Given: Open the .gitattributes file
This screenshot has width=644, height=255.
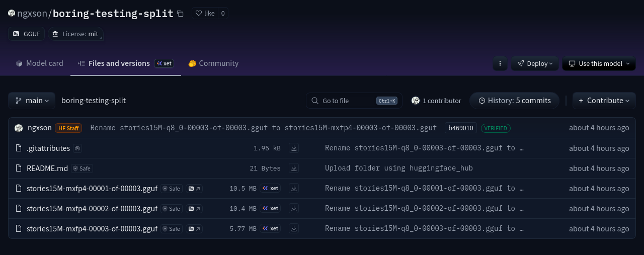Looking at the screenshot, I should click(48, 148).
